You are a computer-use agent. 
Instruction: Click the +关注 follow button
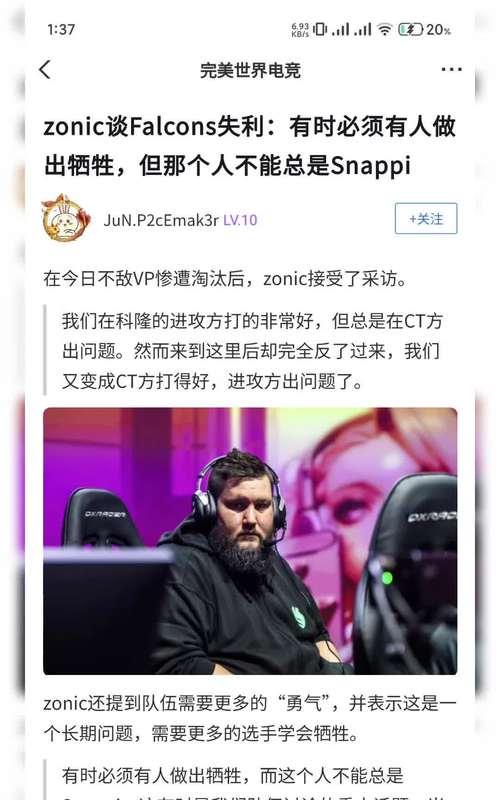tap(426, 219)
